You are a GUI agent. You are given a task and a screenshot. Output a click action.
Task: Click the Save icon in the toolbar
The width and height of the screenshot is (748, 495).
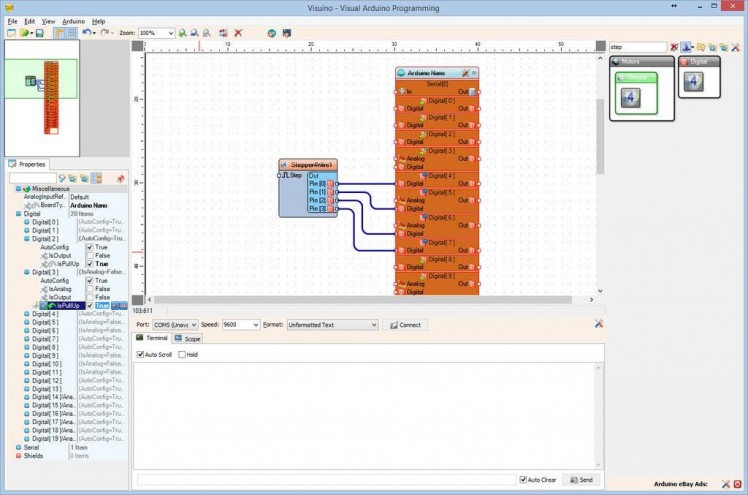click(38, 33)
